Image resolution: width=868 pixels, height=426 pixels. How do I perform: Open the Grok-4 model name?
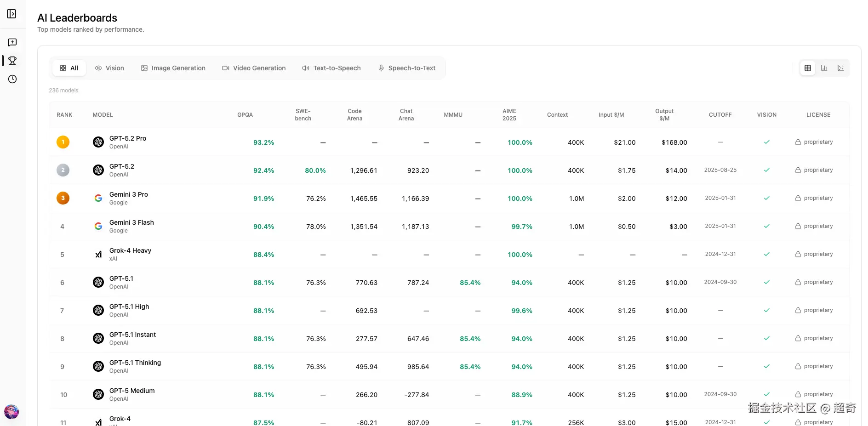point(120,419)
